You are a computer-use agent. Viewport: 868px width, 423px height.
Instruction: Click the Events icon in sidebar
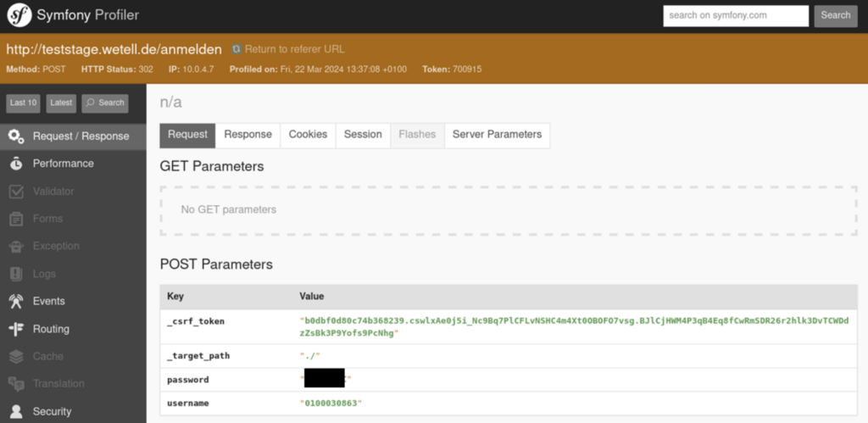pos(16,301)
